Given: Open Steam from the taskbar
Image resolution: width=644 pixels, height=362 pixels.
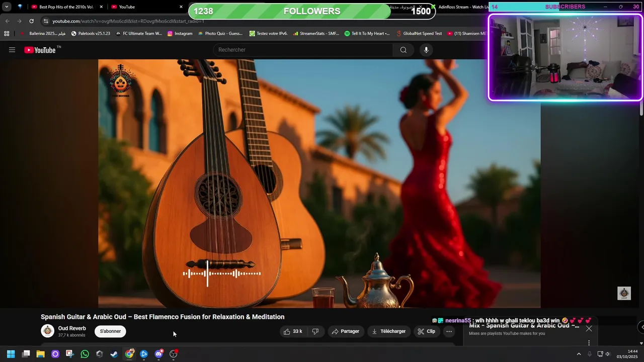Looking at the screenshot, I should pos(114,354).
